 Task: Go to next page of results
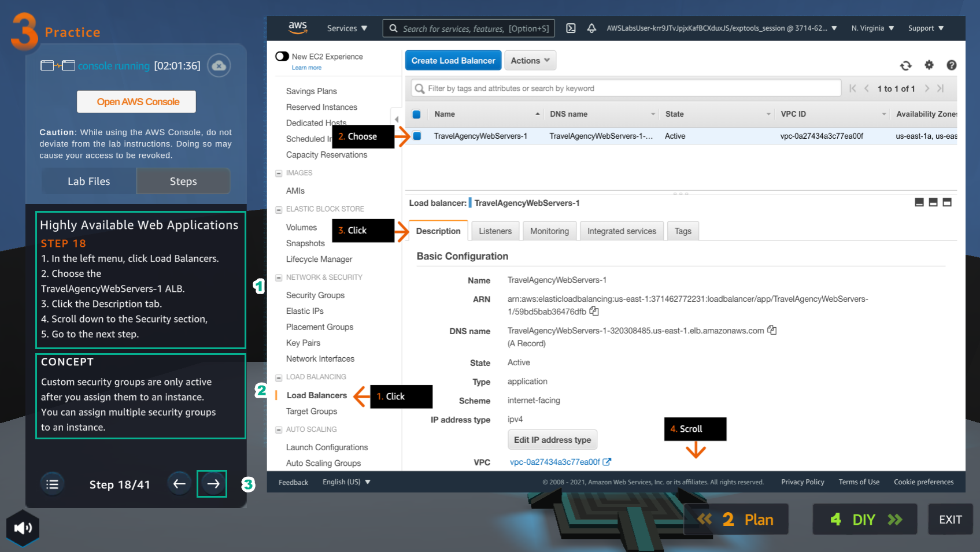click(x=927, y=88)
